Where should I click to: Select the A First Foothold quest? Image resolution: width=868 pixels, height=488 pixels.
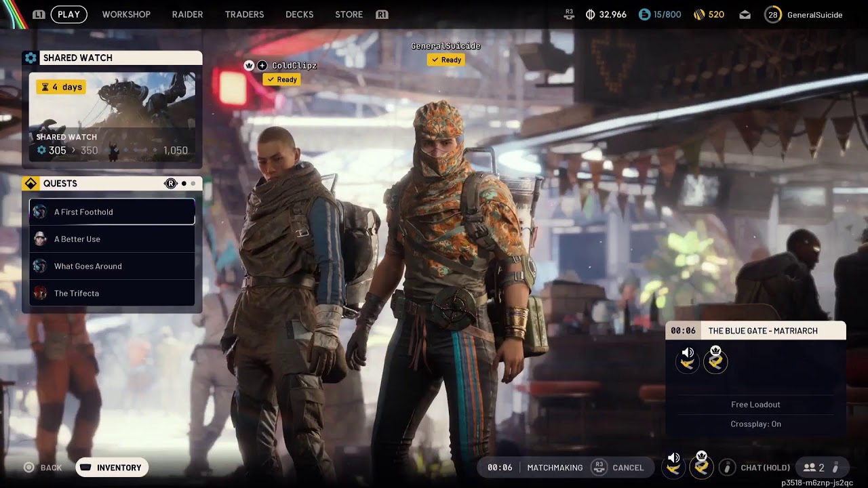point(112,211)
